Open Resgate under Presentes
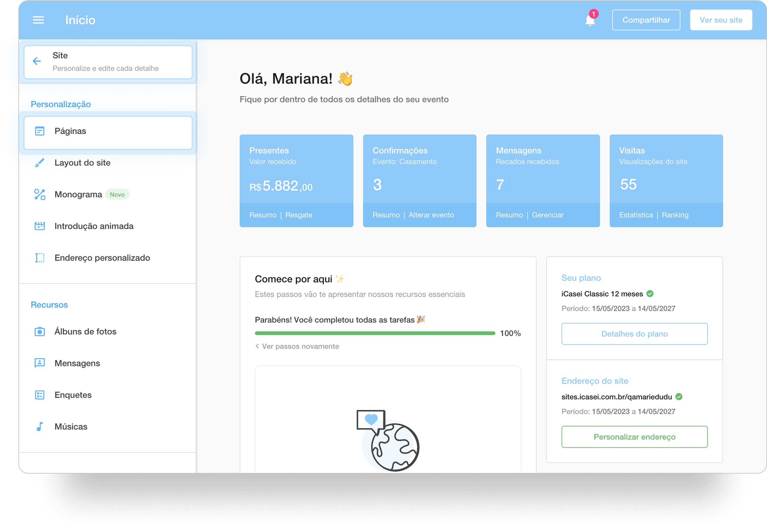 click(299, 215)
